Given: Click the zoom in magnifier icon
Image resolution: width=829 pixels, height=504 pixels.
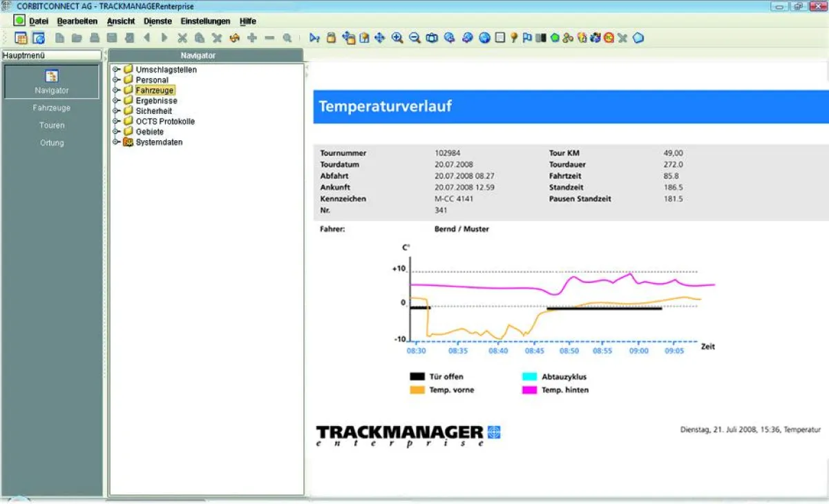Looking at the screenshot, I should (x=397, y=38).
